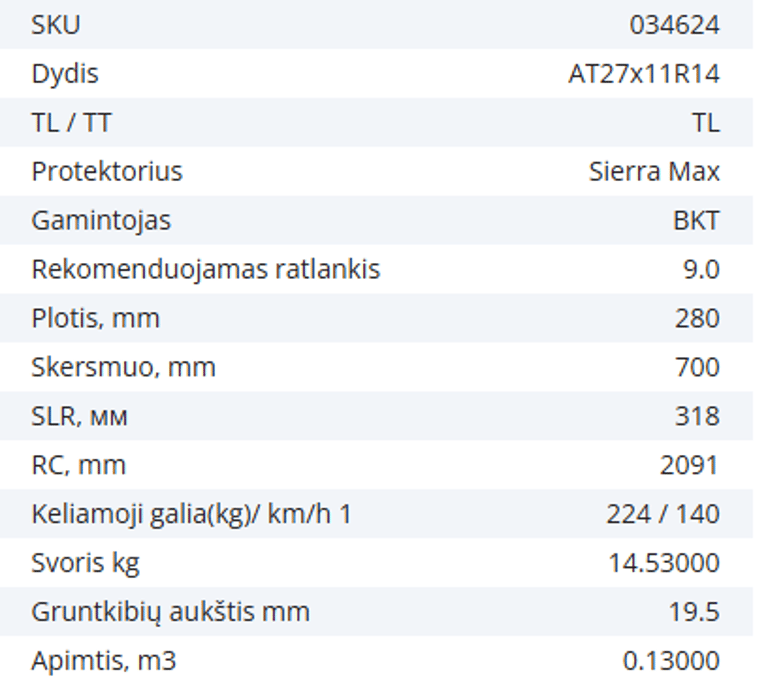Viewport: 768px width, 700px height.
Task: Click the Skersmuo, mm label
Action: point(123,368)
